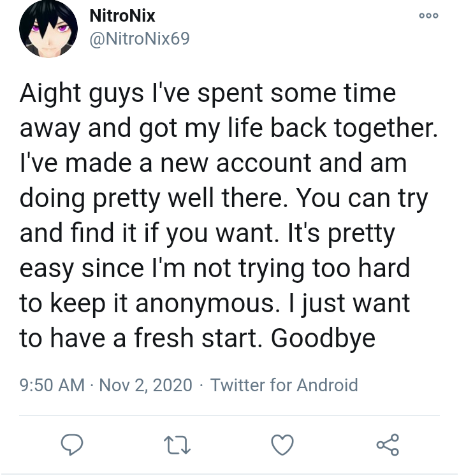The height and width of the screenshot is (476, 459).
Task: Tap the reply speech bubble icon
Action: click(x=72, y=444)
